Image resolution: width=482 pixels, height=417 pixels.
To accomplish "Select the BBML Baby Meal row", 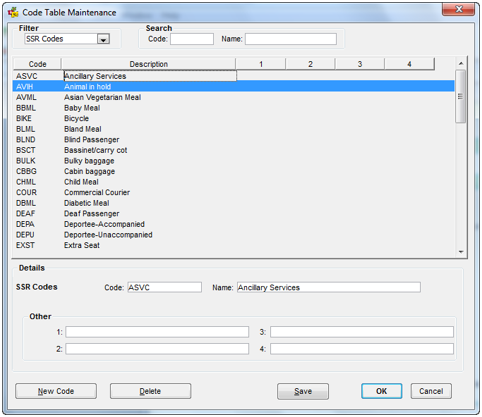I will click(234, 108).
